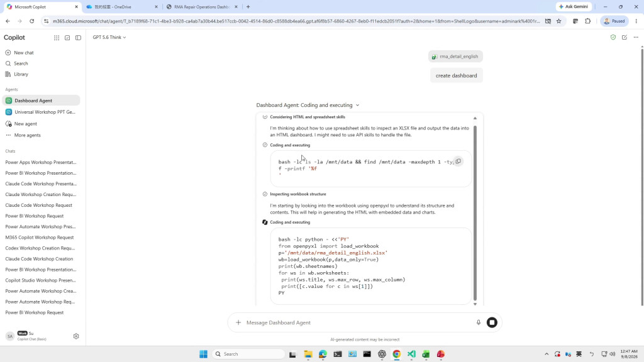Click the Windows taskbar Search box
This screenshot has width=644, height=362.
tap(248, 354)
